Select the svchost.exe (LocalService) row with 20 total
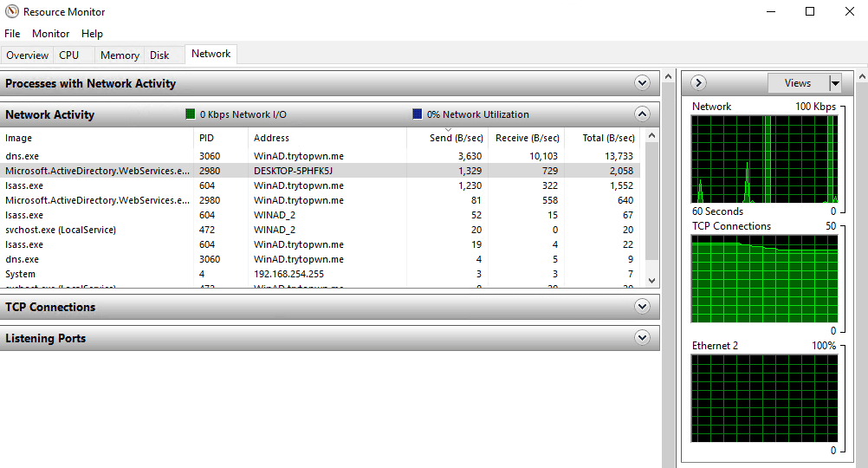This screenshot has width=868, height=468. (x=320, y=230)
